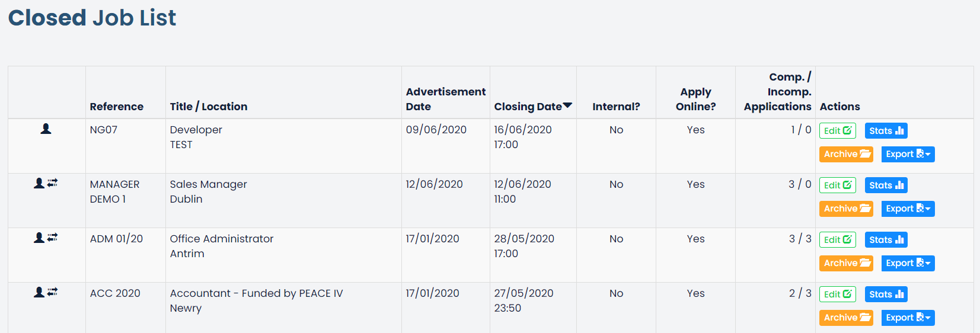Click the transfer arrows icon for ADM 01/20
Viewport: 980px width, 333px height.
point(53,238)
